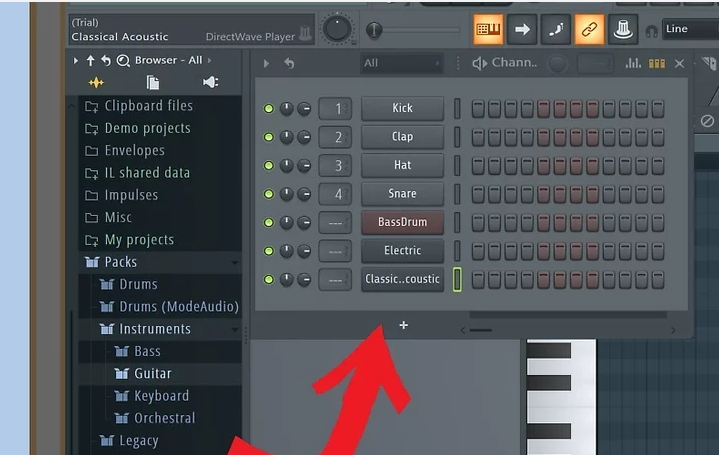Open the Snare channel button
Screen dimensions: 719x455
[403, 194]
